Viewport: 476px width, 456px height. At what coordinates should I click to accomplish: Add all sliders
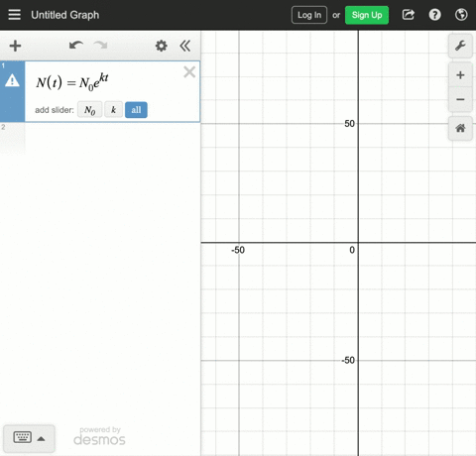(136, 110)
